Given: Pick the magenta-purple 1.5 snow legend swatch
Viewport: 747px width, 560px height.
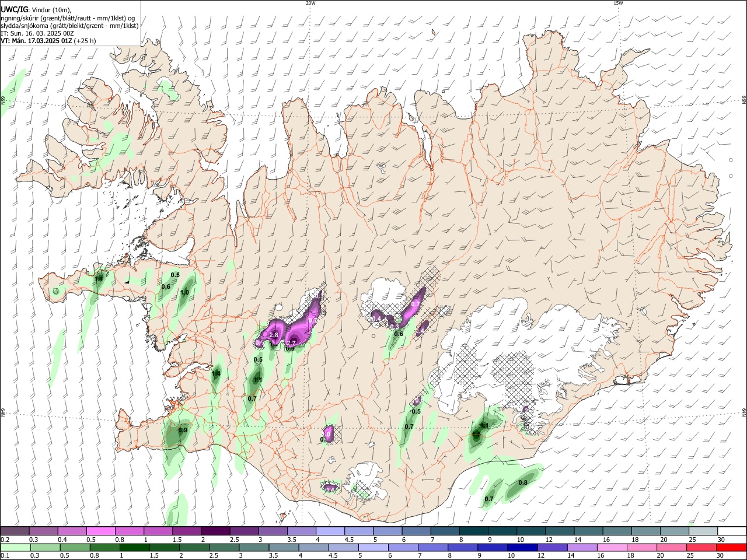Looking at the screenshot, I should coord(186,531).
